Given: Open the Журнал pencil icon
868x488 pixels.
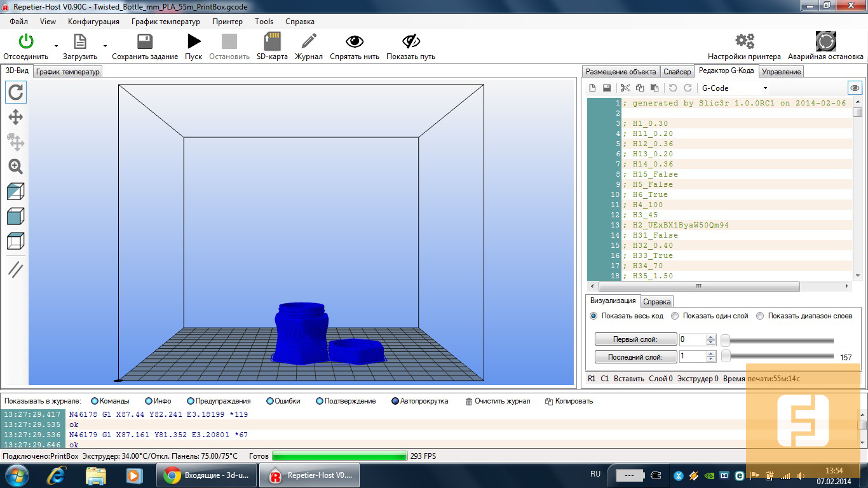Looking at the screenshot, I should (x=309, y=42).
